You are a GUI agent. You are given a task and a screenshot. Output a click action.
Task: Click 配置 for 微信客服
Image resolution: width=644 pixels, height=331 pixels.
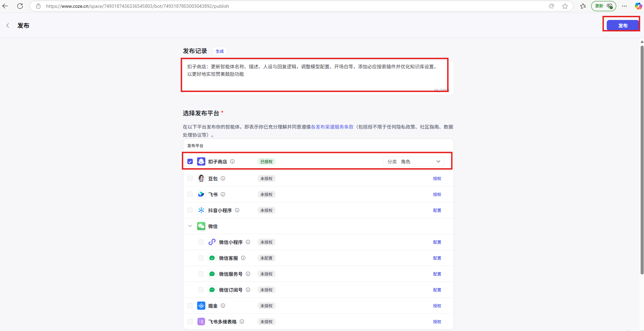[437, 258]
